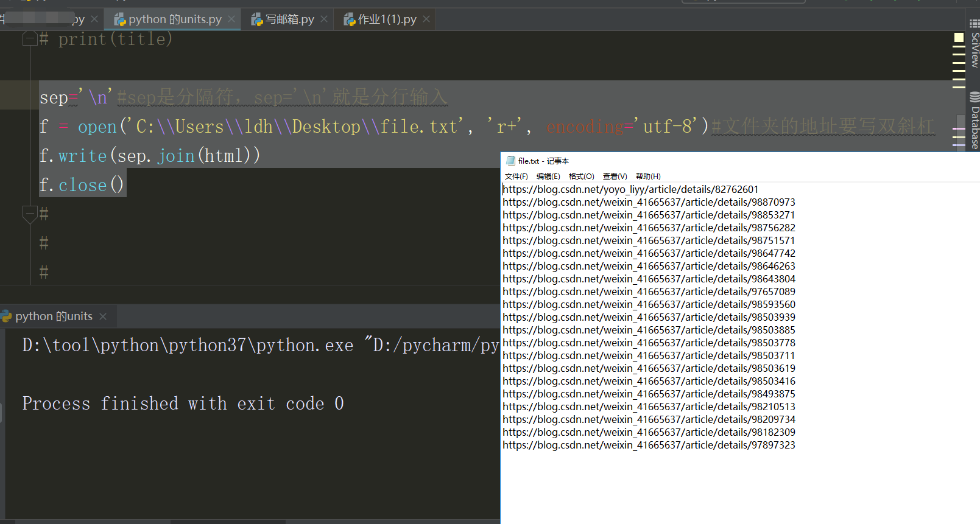Click the URL ending 98210513 in Notepad

[x=649, y=407]
